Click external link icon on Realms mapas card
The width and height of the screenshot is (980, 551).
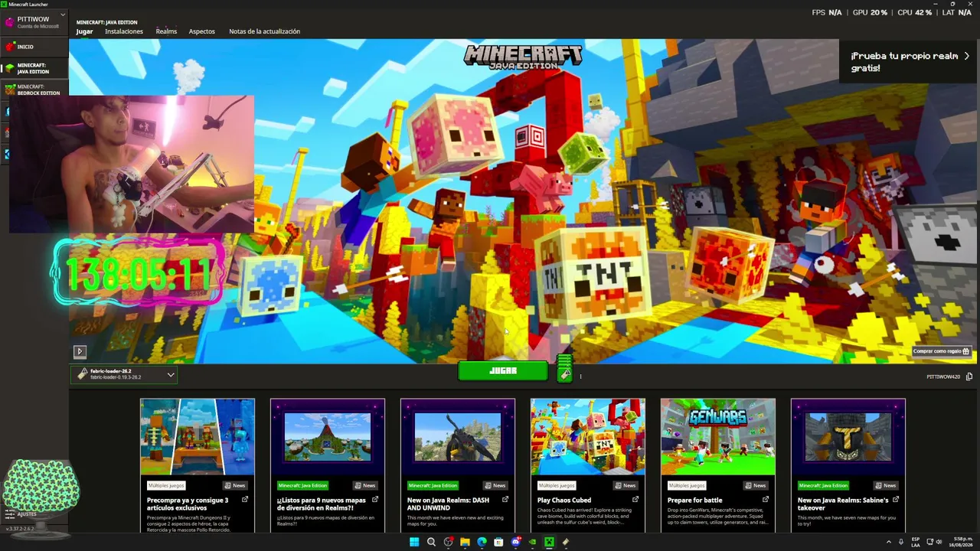click(x=375, y=500)
